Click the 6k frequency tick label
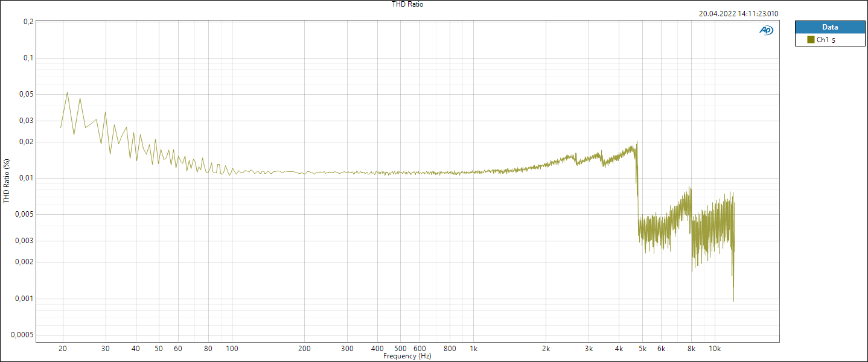The height and width of the screenshot is (362, 868). point(661,349)
